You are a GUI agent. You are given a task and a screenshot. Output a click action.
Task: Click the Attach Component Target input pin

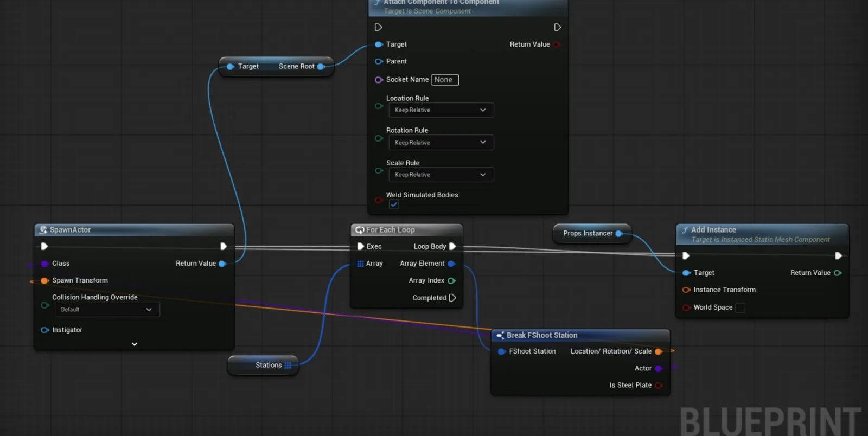(379, 44)
